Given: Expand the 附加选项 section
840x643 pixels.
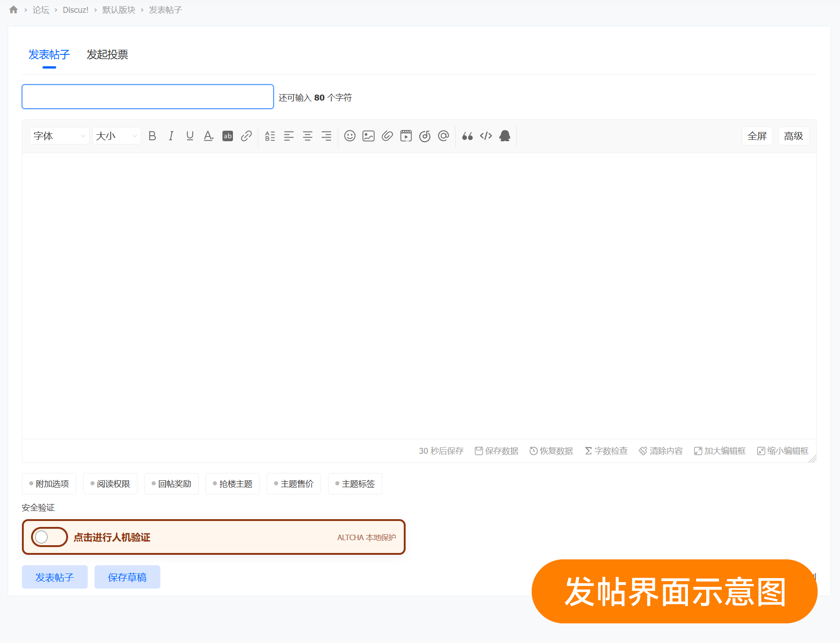Looking at the screenshot, I should coord(49,484).
